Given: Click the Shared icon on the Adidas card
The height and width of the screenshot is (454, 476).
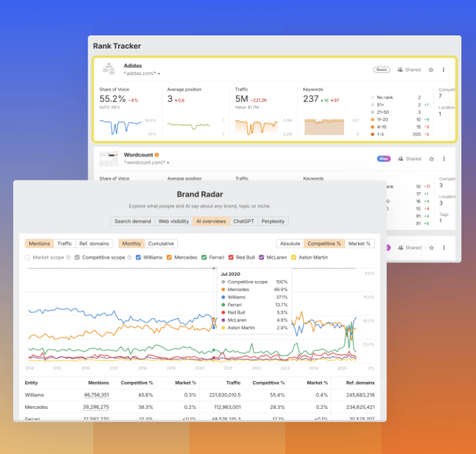Looking at the screenshot, I should click(400, 69).
